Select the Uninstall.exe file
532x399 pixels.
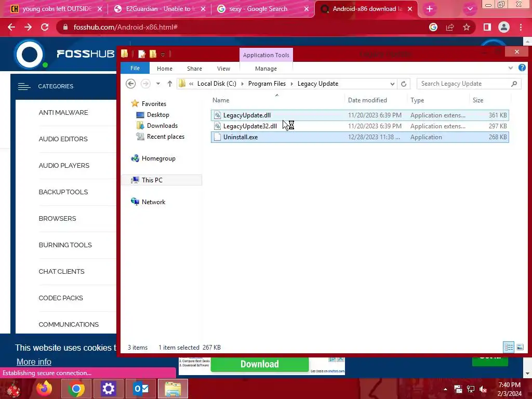360,137
